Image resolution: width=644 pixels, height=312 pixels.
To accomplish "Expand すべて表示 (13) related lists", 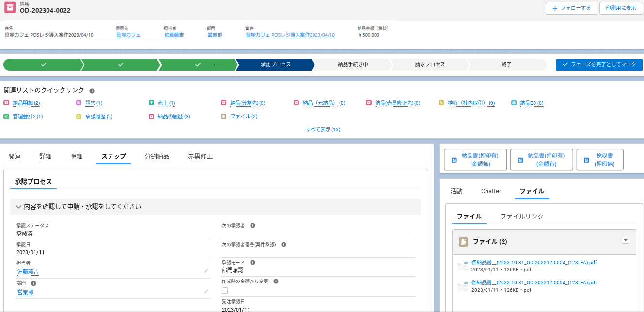I will coord(323,129).
